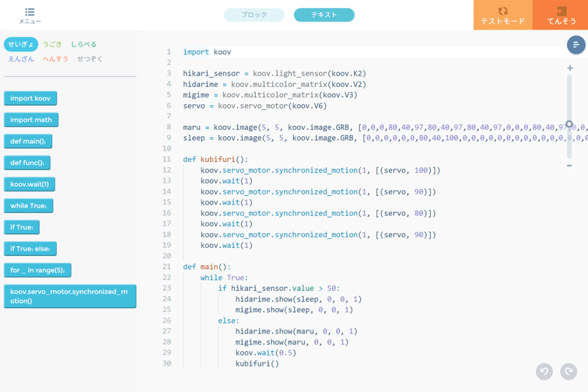Click the zoom slider handle
Viewport: 588px width, 392px height.
tap(569, 124)
